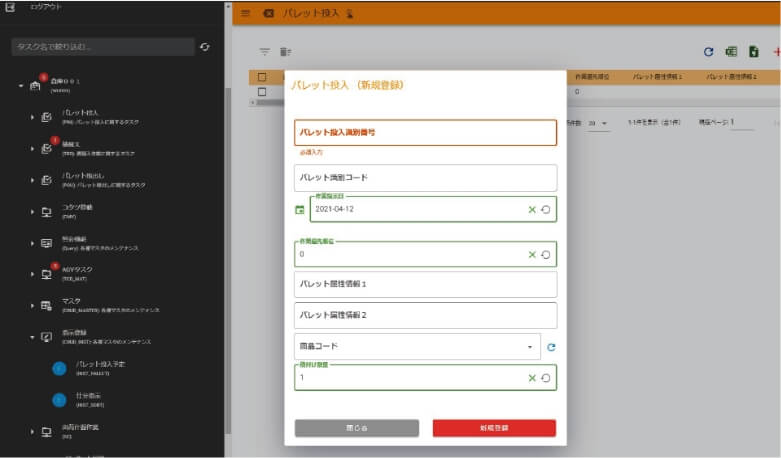Select パレット投入予定 in the sidebar tree
781x458 pixels.
[x=101, y=364]
